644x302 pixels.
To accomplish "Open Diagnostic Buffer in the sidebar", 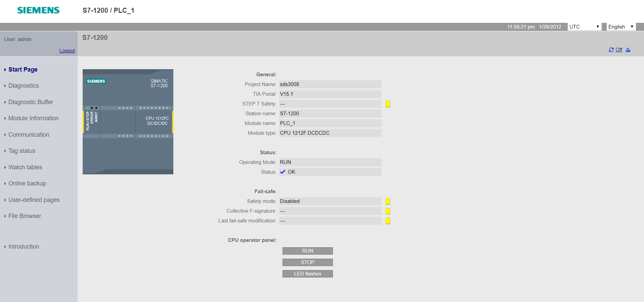I will click(x=31, y=102).
